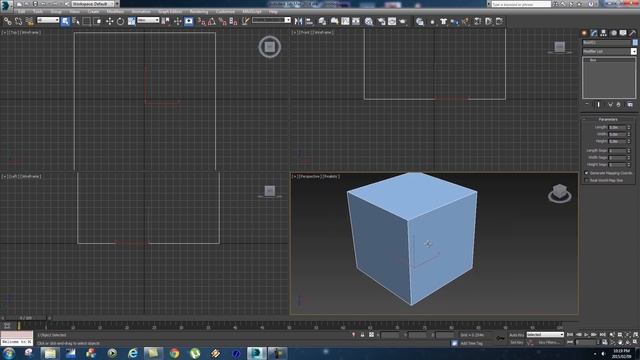The image size is (640, 360).
Task: Open the key filter Selected dropdown
Action: tap(545, 334)
